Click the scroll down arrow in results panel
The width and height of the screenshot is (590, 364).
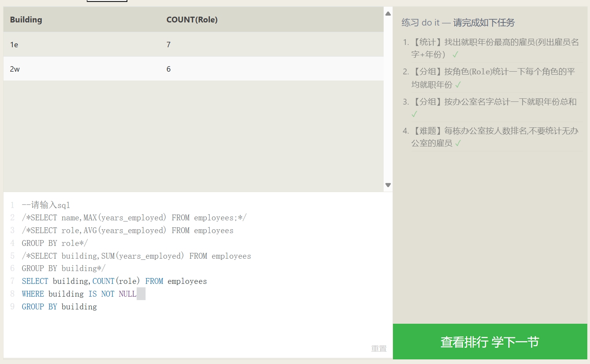point(388,185)
